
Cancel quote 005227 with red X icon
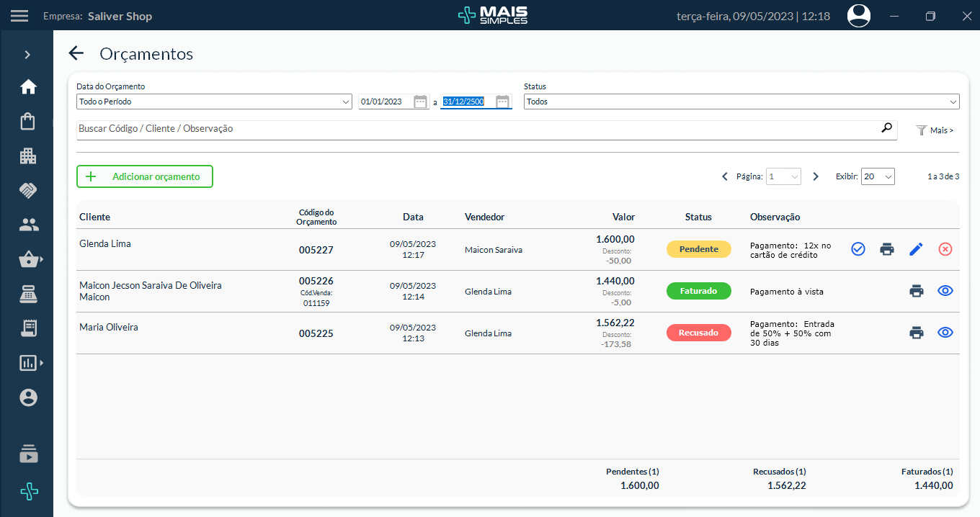[945, 249]
